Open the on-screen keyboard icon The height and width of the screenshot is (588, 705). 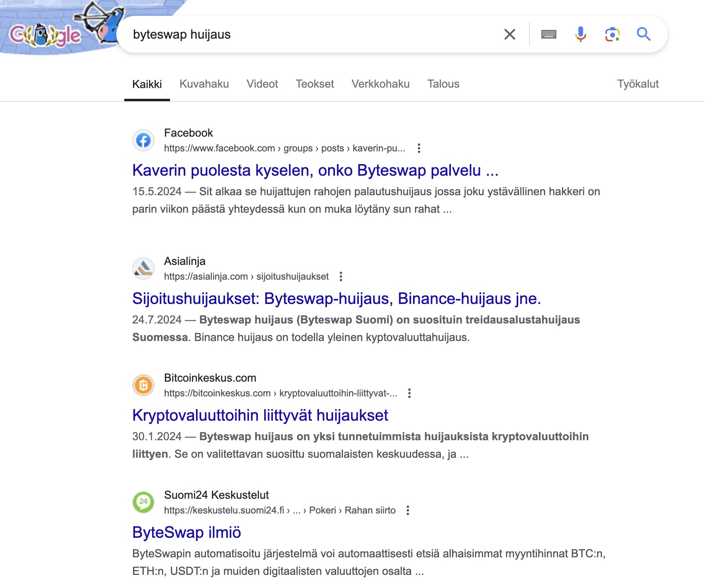548,34
